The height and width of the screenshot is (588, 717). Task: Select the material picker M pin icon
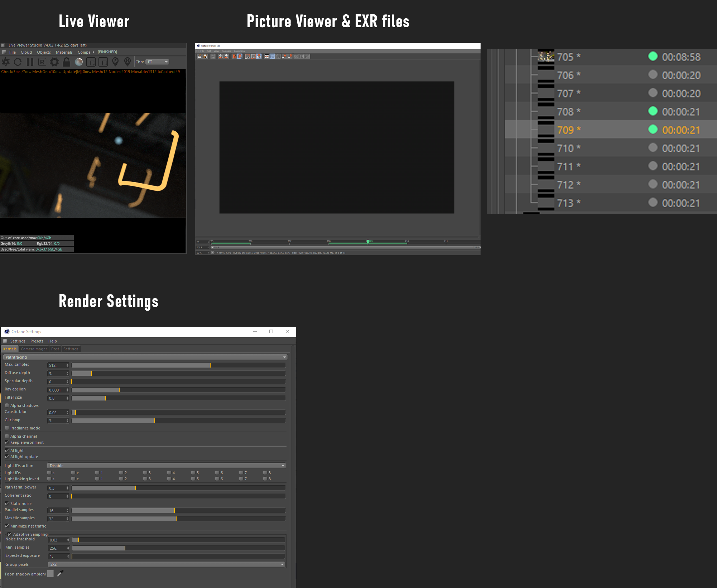[x=127, y=62]
